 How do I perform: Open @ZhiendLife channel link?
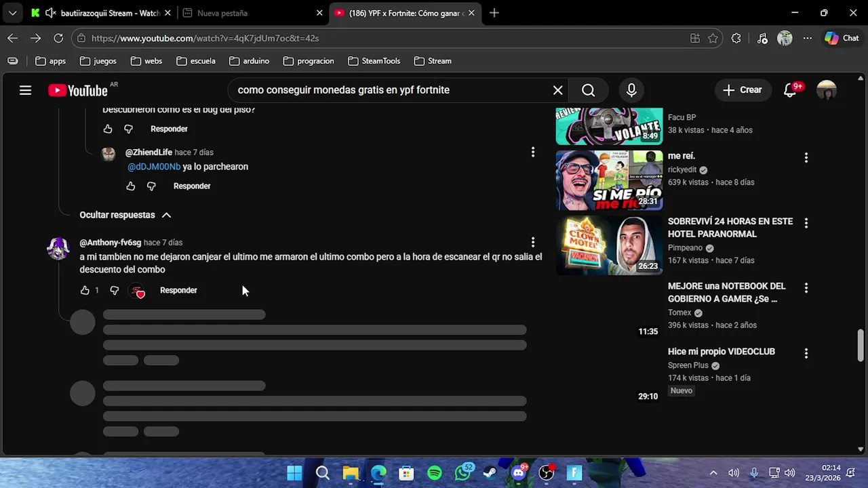tap(149, 152)
